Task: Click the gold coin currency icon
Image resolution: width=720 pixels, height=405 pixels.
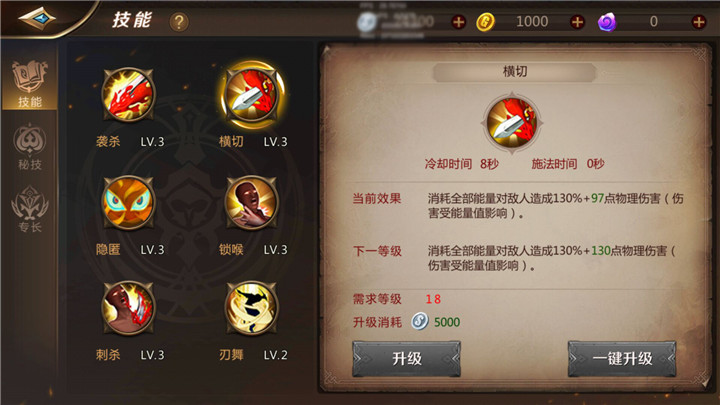Action: [485, 22]
